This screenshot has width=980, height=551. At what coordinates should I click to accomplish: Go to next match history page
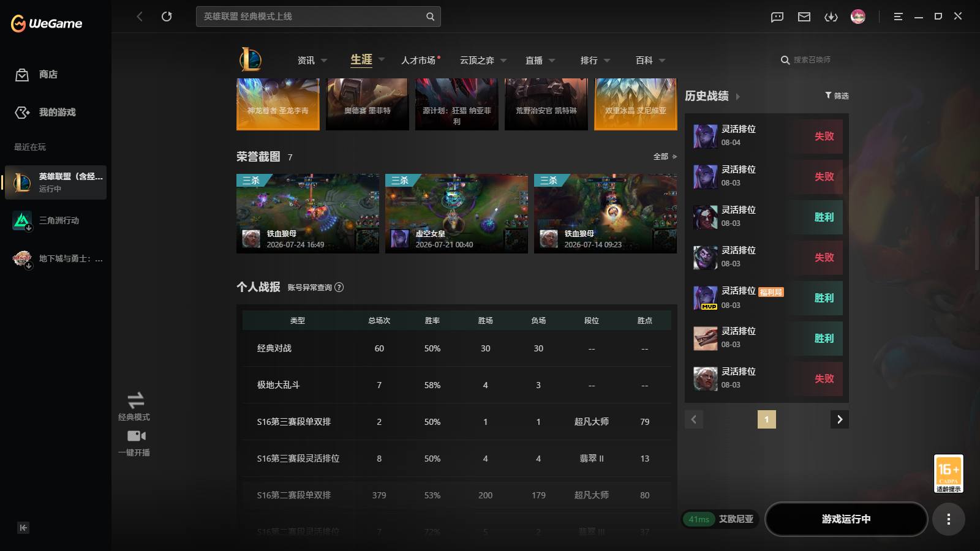pyautogui.click(x=840, y=419)
